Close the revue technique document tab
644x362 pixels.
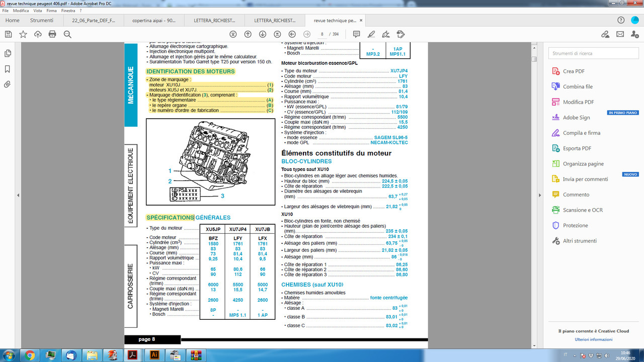point(361,21)
